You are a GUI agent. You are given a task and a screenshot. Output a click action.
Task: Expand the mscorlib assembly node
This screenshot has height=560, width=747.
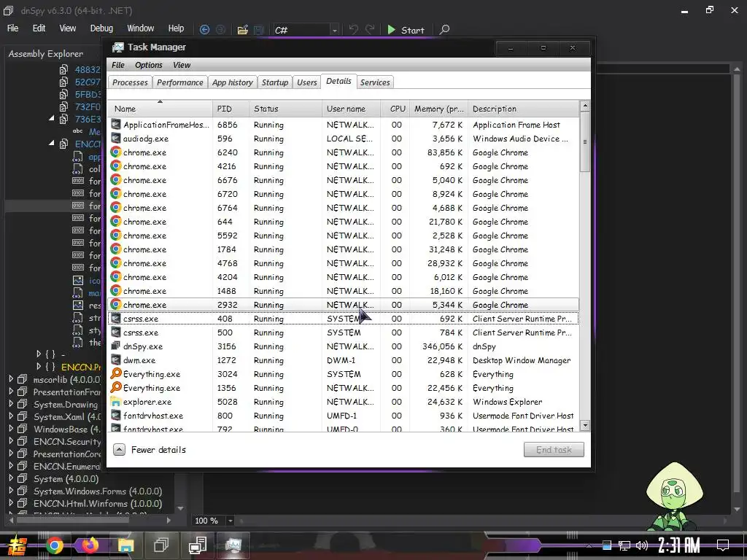pos(11,379)
